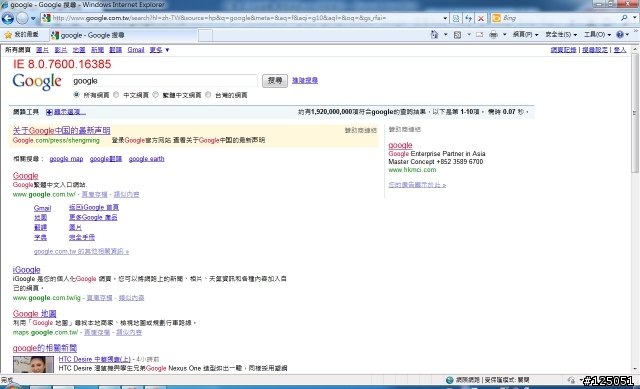Click the www.hkmci.com green URL text

coord(412,169)
